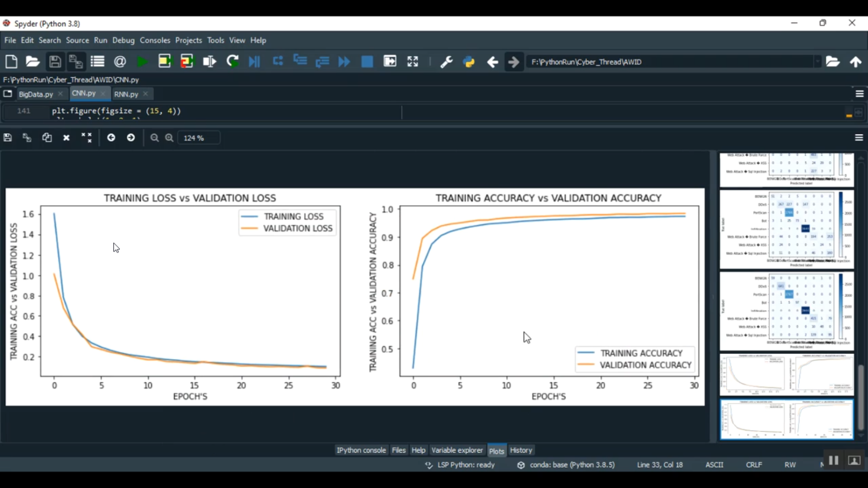
Task: Run the file with the green play icon
Action: click(142, 62)
